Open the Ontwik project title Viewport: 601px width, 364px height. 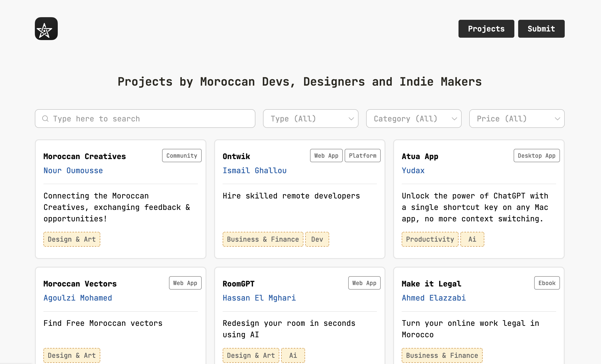tap(236, 156)
